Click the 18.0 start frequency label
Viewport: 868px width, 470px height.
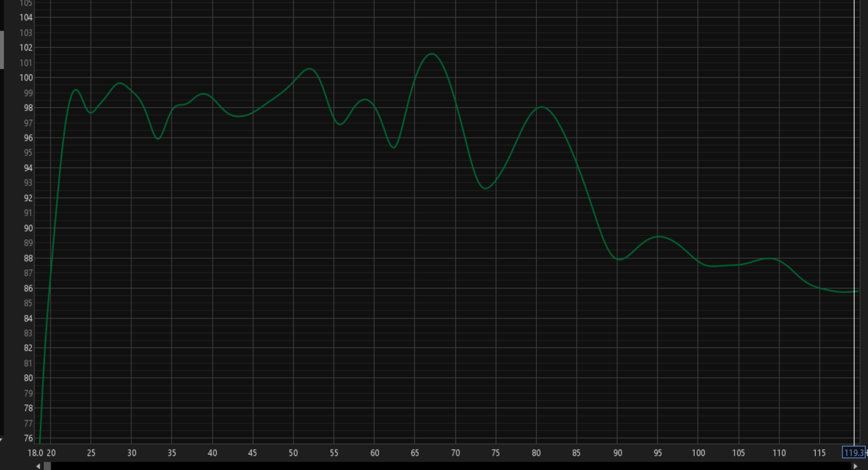click(35, 453)
